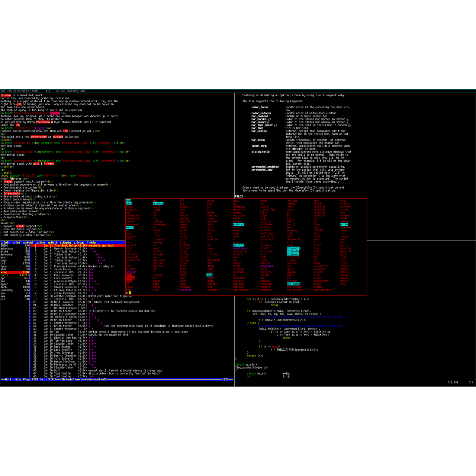Click the shell prompt cursor in floating terminal

pyautogui.click(x=130, y=293)
